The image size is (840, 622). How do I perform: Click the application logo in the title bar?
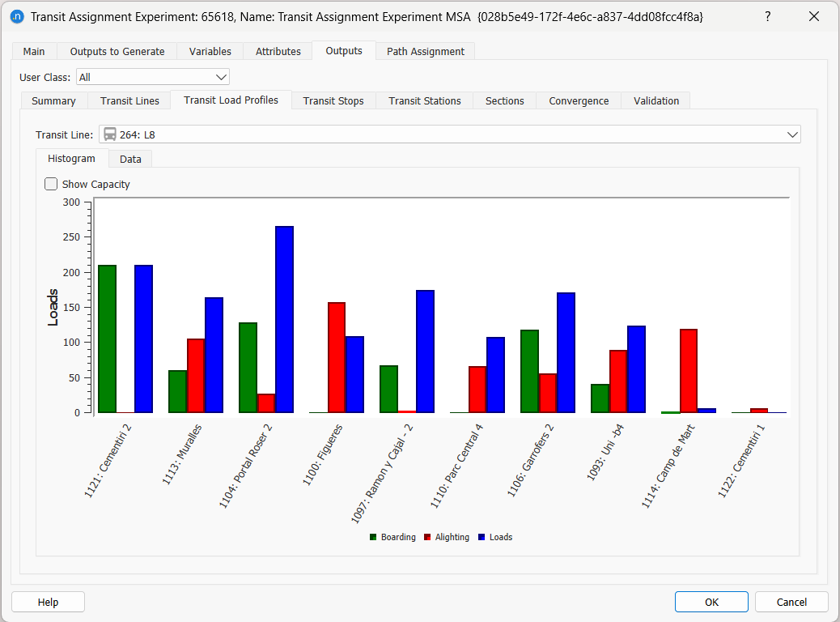point(17,16)
